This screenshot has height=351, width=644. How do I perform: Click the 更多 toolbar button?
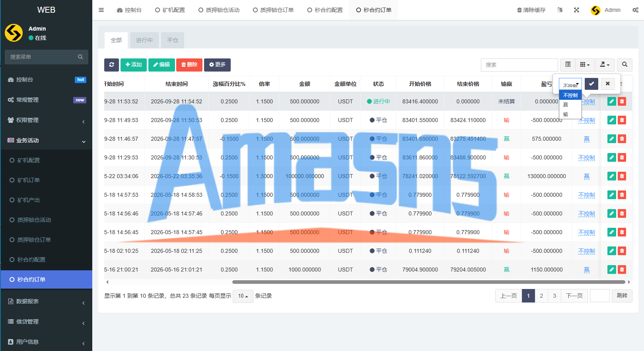217,65
